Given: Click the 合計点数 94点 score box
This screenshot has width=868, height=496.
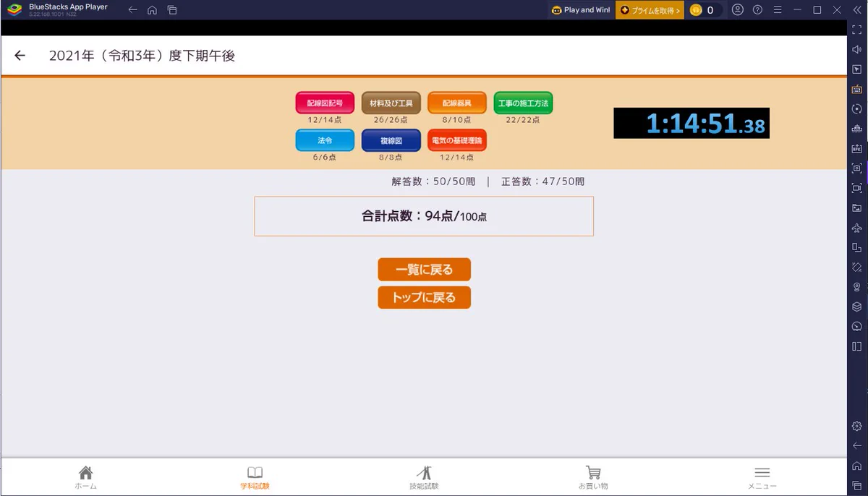Looking at the screenshot, I should pos(424,216).
